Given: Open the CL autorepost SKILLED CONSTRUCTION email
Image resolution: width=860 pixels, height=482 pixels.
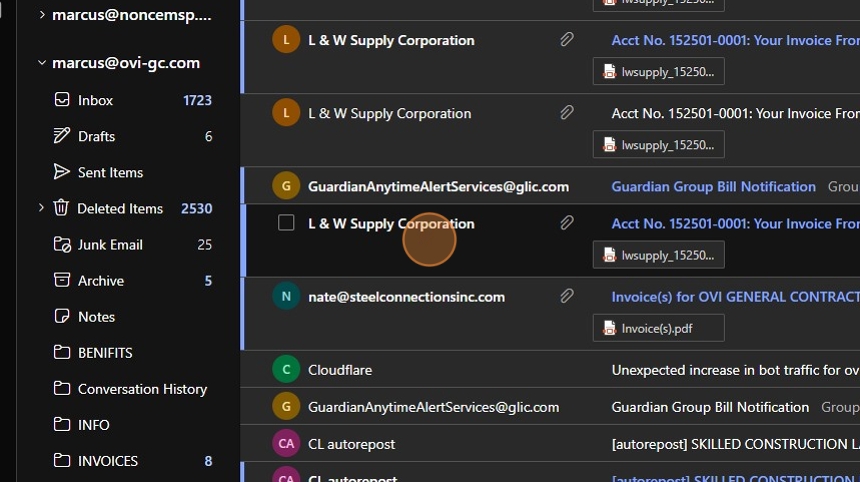Looking at the screenshot, I should coord(550,443).
